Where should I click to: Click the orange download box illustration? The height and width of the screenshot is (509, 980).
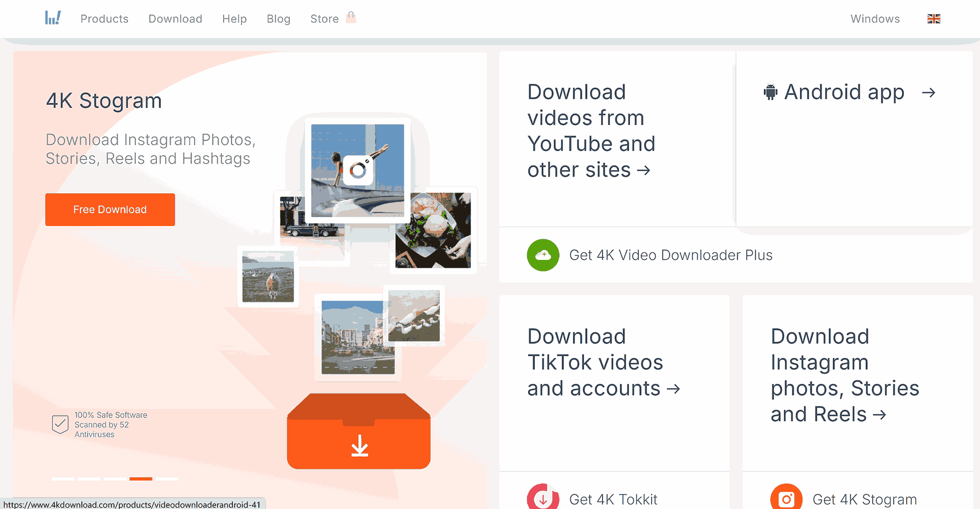[359, 432]
